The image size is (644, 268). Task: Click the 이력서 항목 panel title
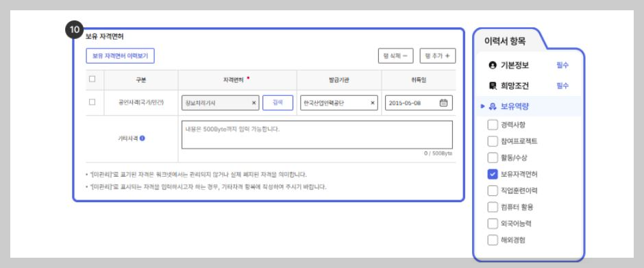tap(505, 41)
